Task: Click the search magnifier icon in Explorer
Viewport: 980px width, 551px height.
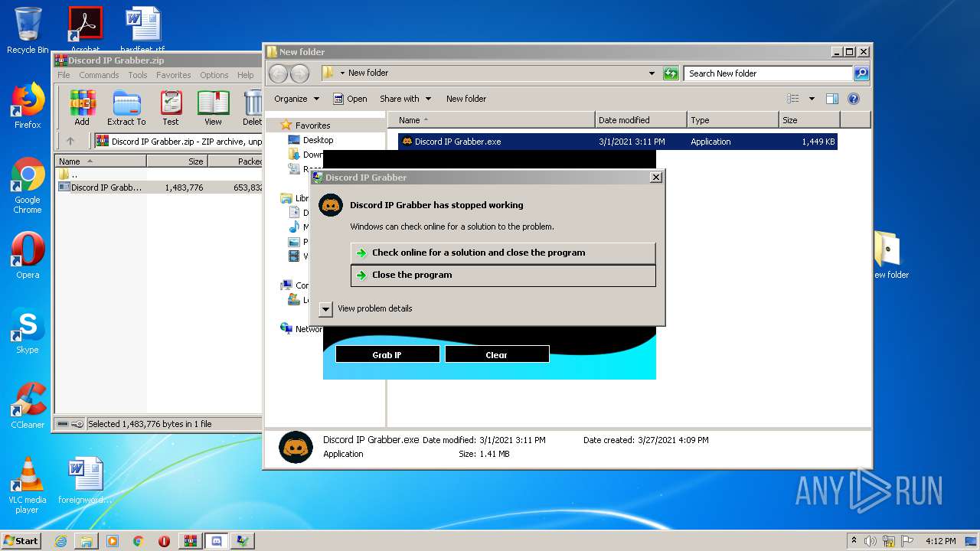Action: 861,73
